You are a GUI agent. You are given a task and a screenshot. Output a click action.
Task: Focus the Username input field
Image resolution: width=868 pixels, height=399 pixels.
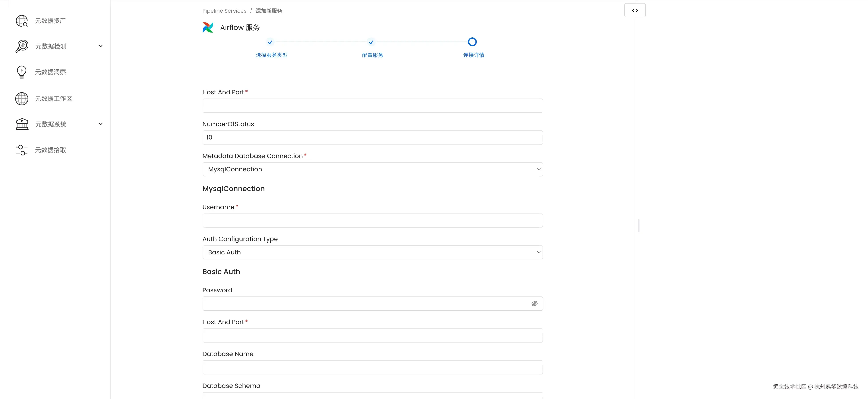[x=372, y=221]
